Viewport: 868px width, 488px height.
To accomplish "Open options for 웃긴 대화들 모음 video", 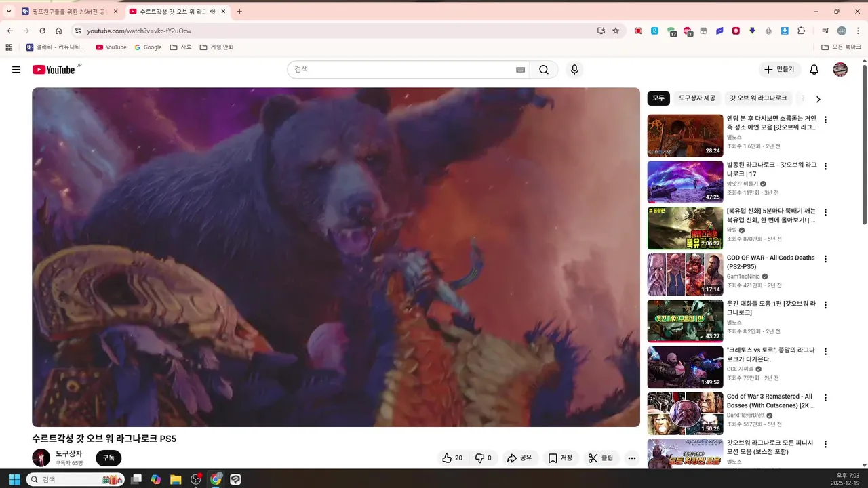I will [x=825, y=305].
